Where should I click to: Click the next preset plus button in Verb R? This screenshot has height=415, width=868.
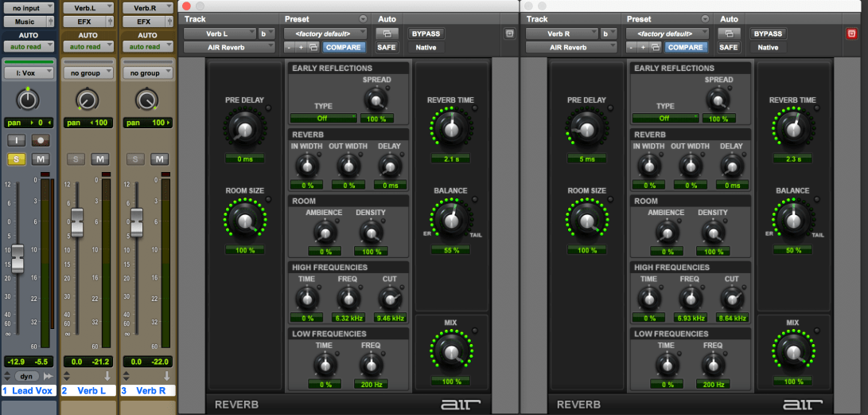click(643, 48)
